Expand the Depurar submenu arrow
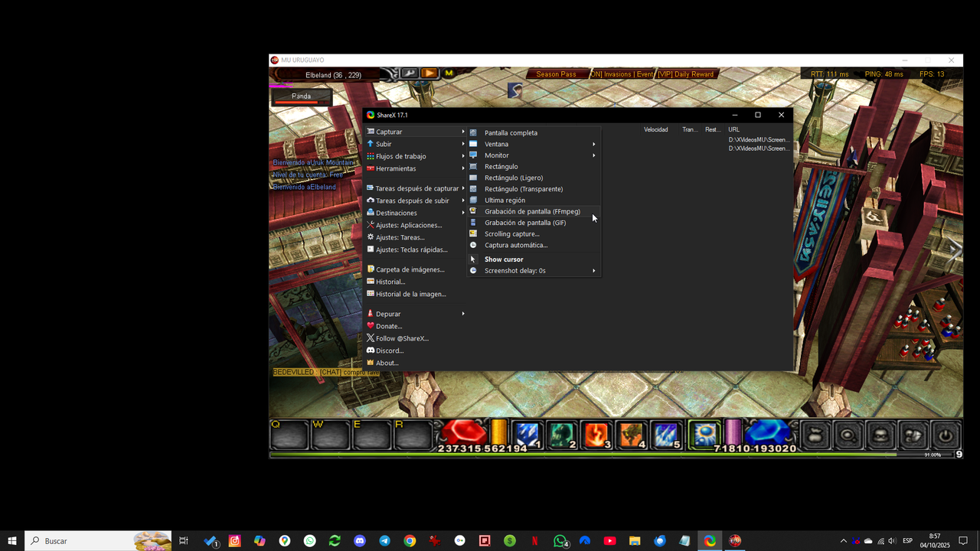This screenshot has height=551, width=980. pyautogui.click(x=463, y=314)
